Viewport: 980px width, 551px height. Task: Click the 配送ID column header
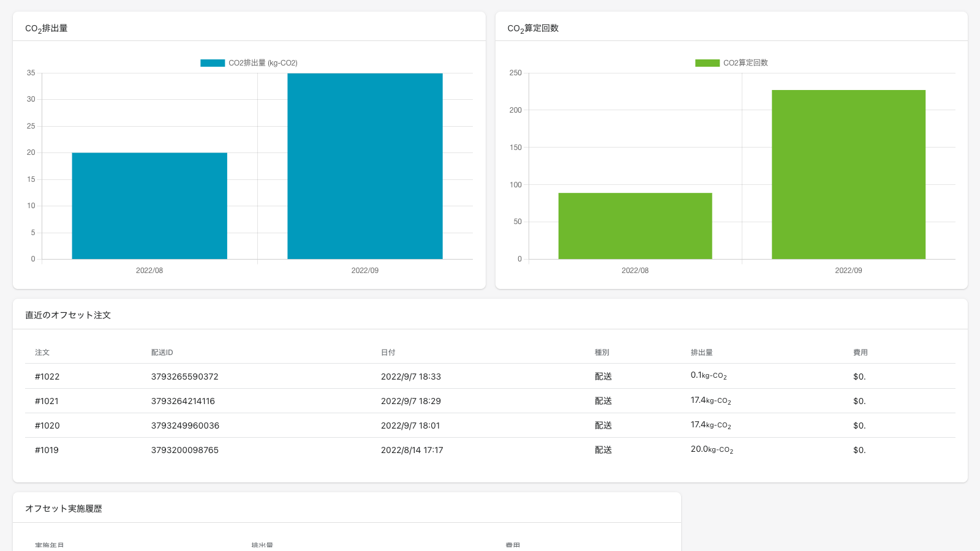pos(162,353)
